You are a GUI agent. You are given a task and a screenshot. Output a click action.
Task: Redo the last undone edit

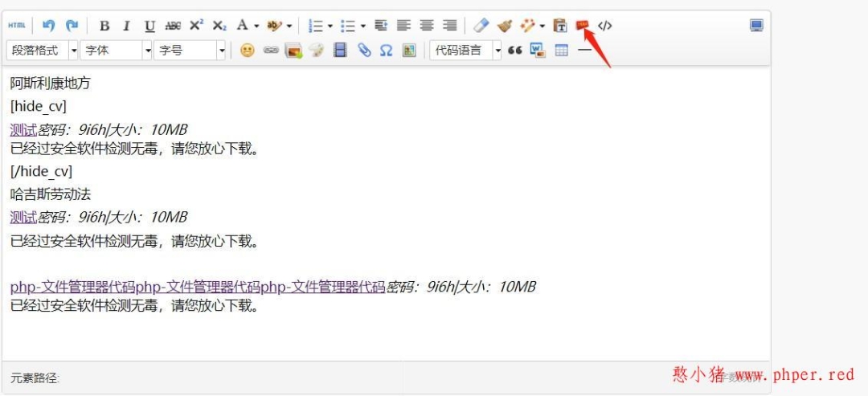pos(72,26)
